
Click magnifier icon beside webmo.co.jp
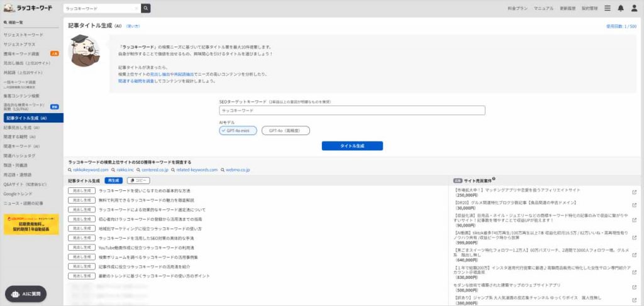point(222,170)
